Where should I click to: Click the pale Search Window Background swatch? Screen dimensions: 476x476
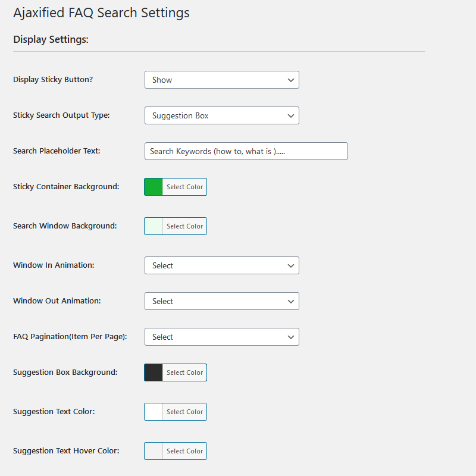(152, 226)
